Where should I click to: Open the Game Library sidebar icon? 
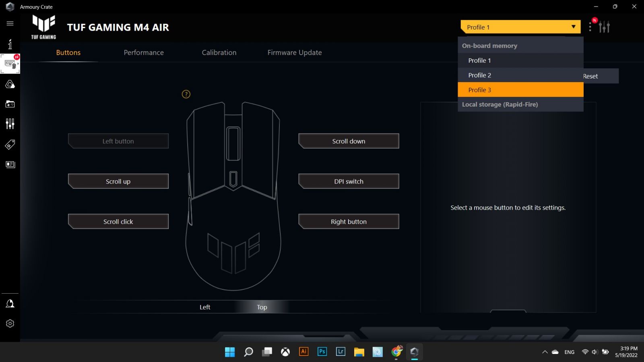(x=10, y=104)
